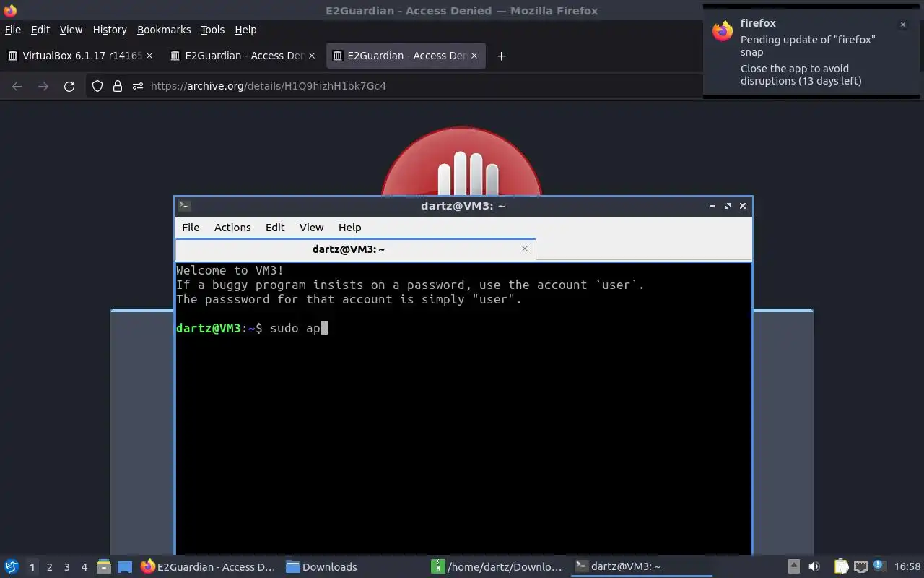Switch to the E2Guardian Firefox taskbar entry

point(209,566)
